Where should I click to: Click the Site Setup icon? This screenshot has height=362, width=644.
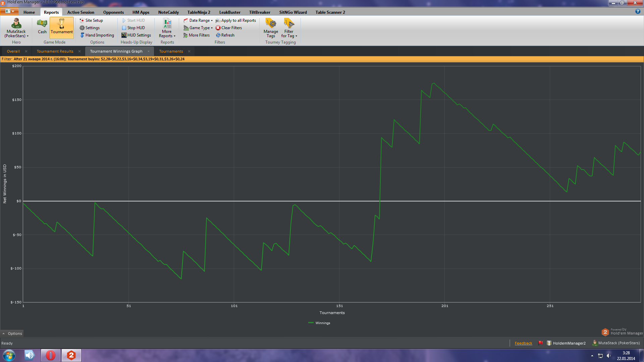[x=82, y=20]
